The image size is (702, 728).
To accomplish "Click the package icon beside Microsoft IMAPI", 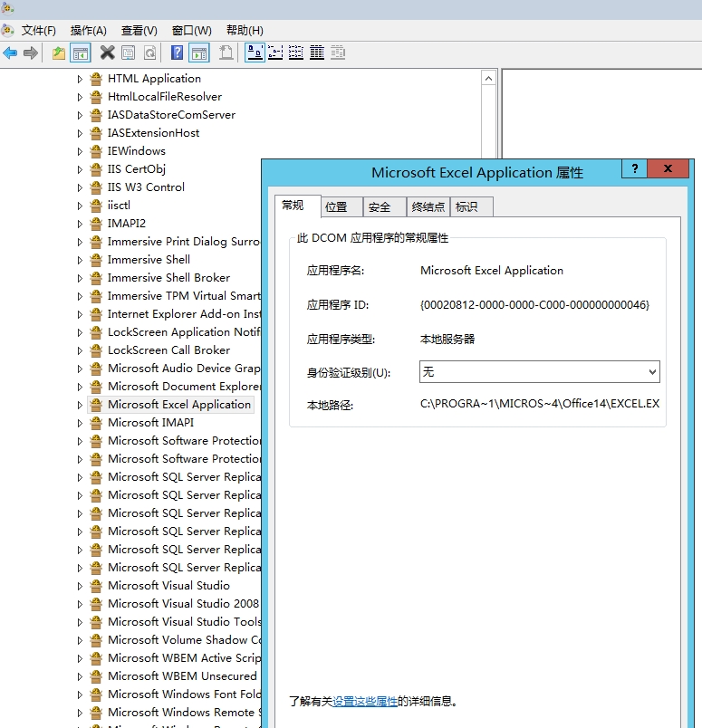I will 96,423.
